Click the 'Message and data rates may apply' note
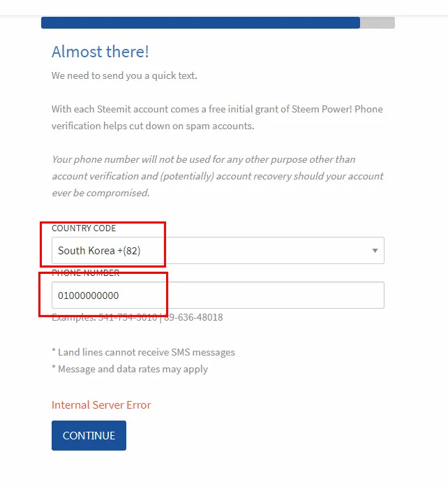This screenshot has height=489, width=448. pyautogui.click(x=130, y=369)
